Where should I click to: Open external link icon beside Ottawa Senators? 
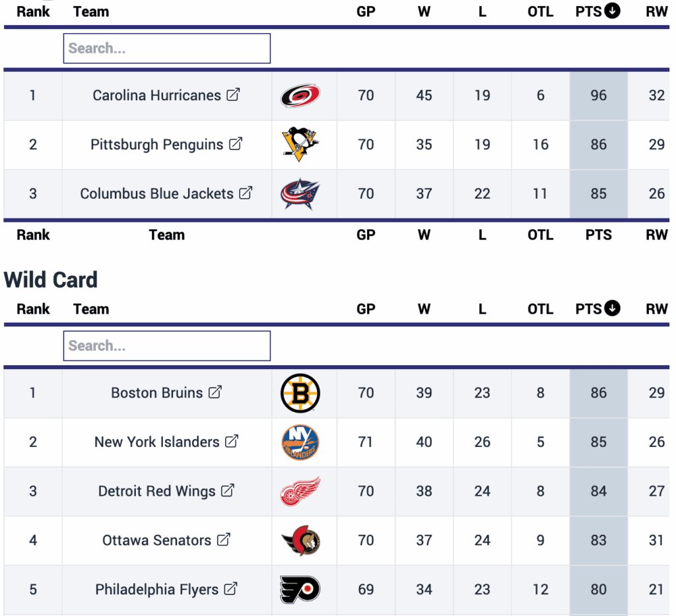coord(224,540)
